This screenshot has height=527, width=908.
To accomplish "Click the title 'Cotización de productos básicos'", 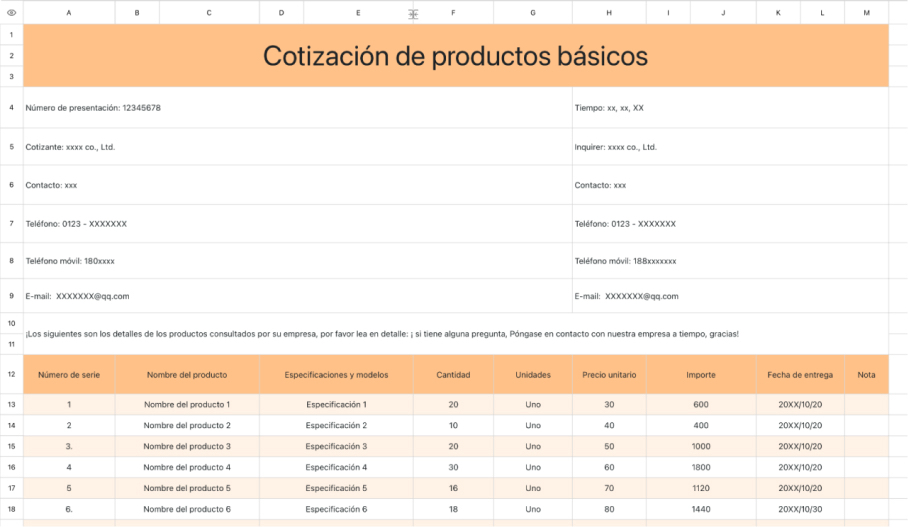I will point(456,56).
